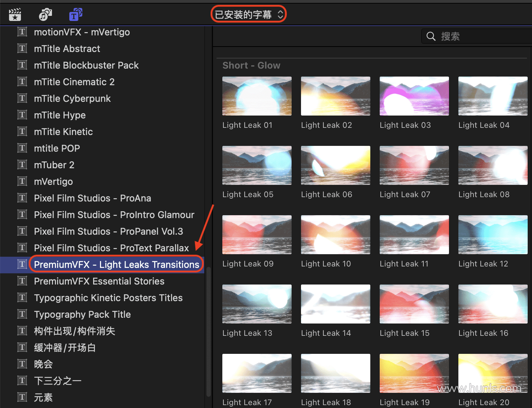Click the 搜索 search field
This screenshot has height=408, width=532.
click(x=476, y=36)
